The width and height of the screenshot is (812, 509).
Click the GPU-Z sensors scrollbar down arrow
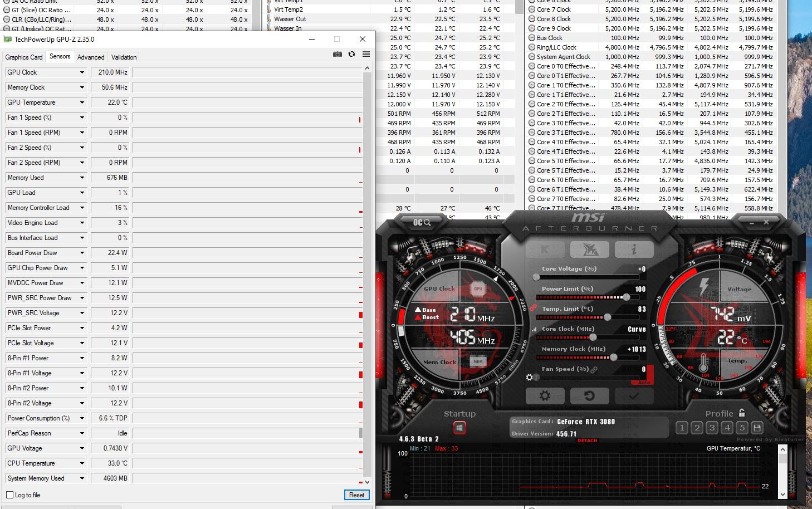tap(367, 482)
